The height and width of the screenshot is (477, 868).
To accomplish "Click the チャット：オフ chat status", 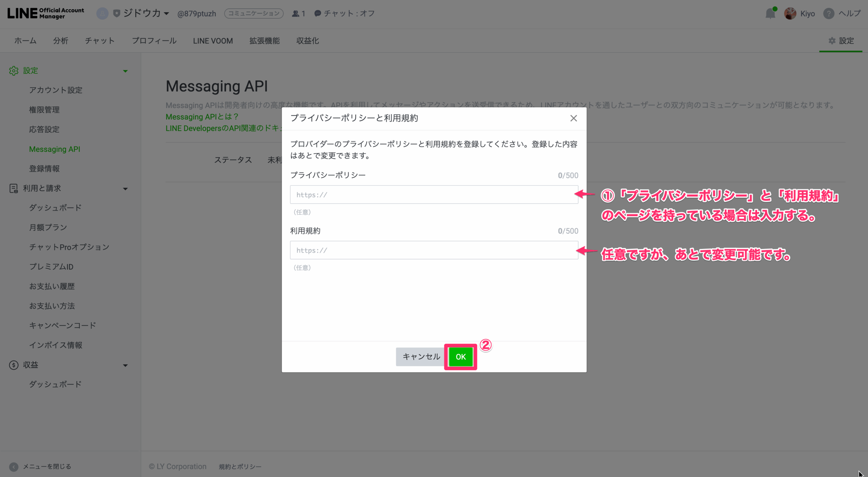I will click(344, 14).
